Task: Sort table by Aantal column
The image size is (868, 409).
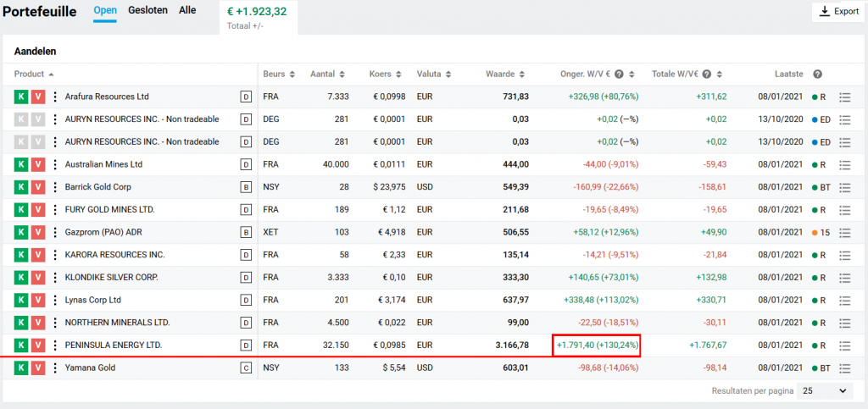Action: coord(328,74)
